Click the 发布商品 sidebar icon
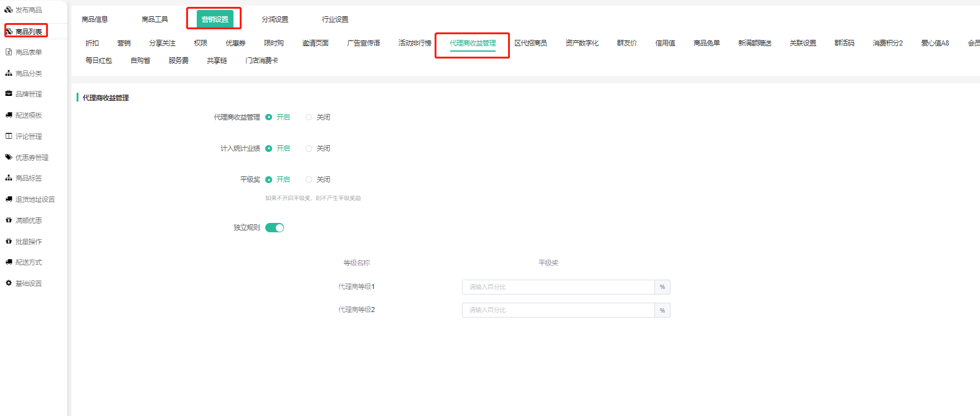The height and width of the screenshot is (416, 980). 9,10
